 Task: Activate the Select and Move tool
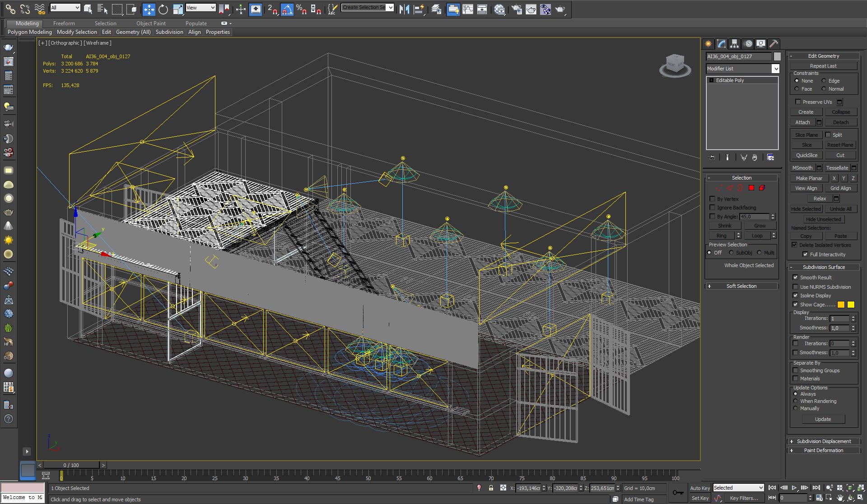149,9
